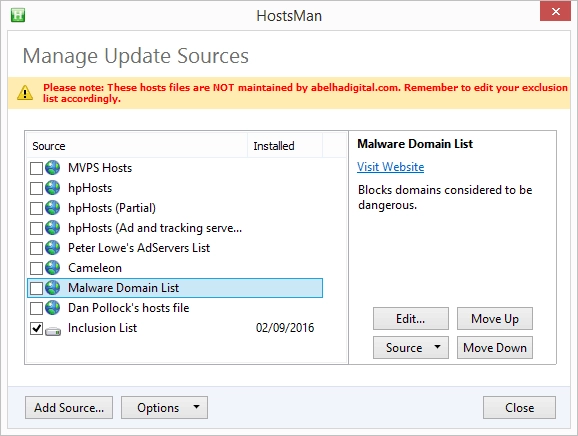The image size is (578, 436).
Task: Sort by the Installed column header
Action: 285,146
